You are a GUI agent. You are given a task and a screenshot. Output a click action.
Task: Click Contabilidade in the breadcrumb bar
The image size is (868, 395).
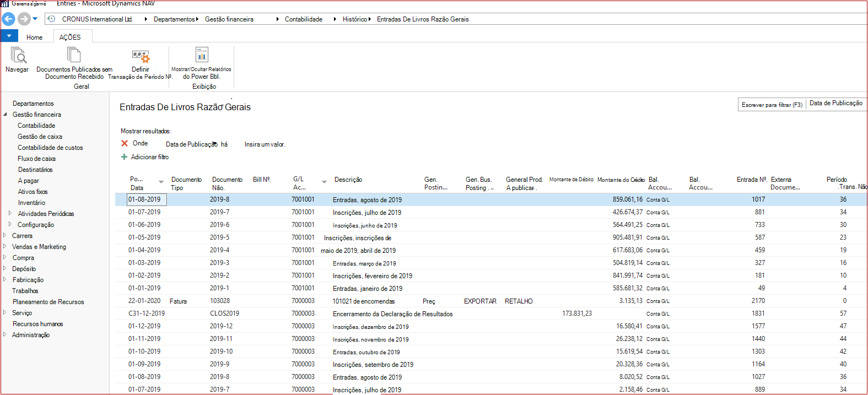pyautogui.click(x=304, y=19)
